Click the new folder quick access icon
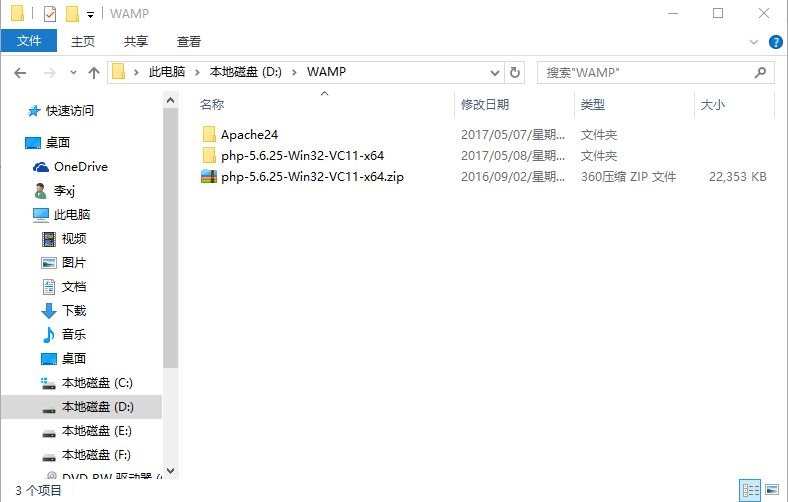788x502 pixels. pos(72,14)
